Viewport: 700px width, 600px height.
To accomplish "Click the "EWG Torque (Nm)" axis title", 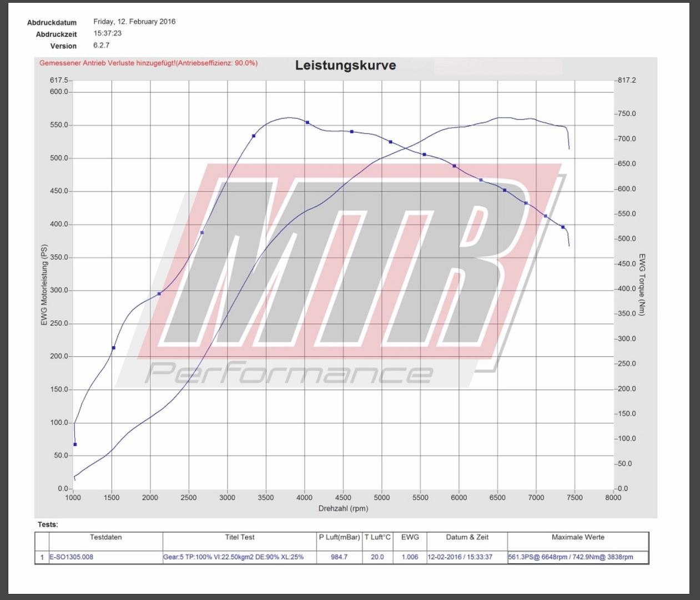I will click(x=642, y=284).
